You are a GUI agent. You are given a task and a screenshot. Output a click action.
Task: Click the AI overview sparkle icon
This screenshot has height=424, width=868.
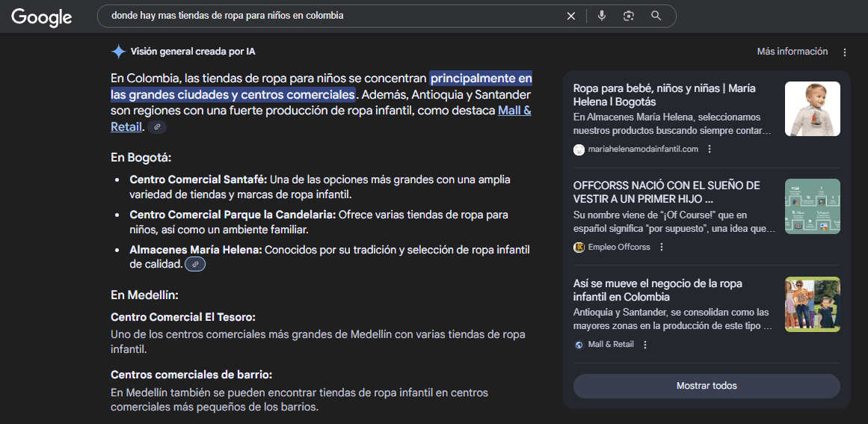tap(118, 52)
